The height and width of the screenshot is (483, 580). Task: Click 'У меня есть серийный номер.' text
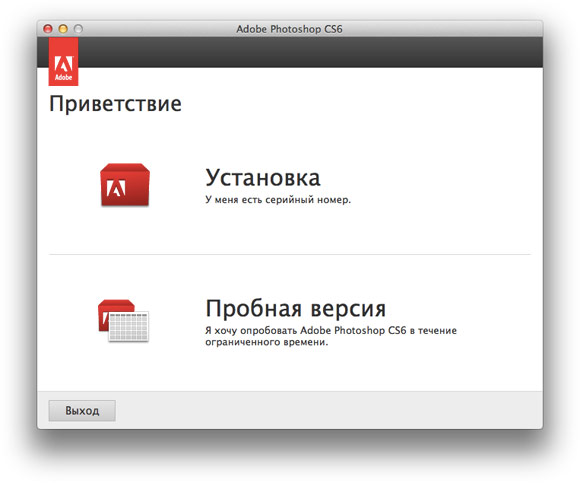coord(278,200)
